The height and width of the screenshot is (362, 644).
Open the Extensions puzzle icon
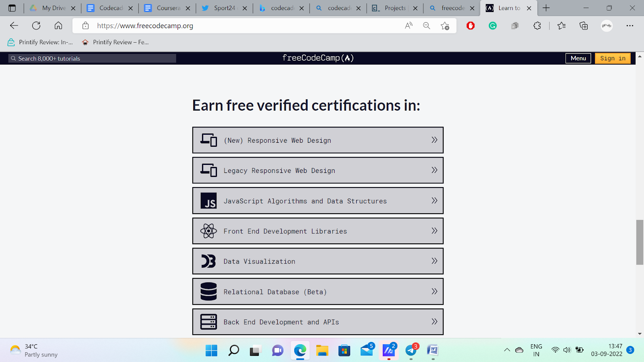click(x=537, y=26)
